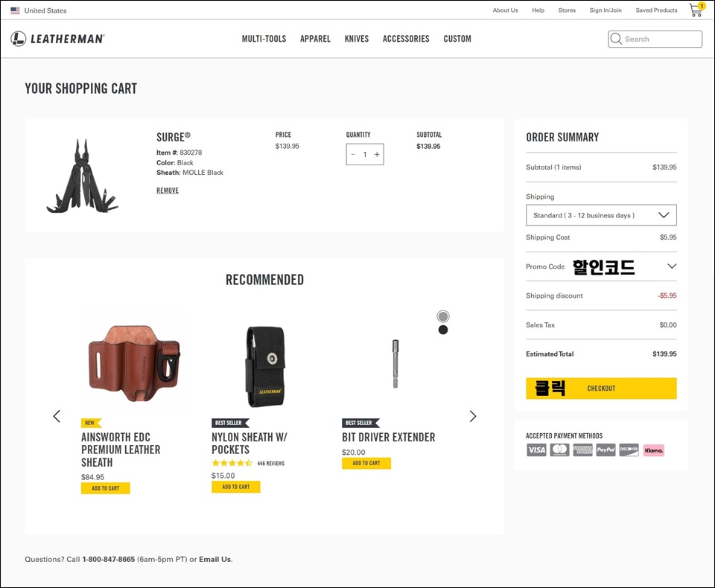This screenshot has height=588, width=715.
Task: Click the Email Us link
Action: 214,559
